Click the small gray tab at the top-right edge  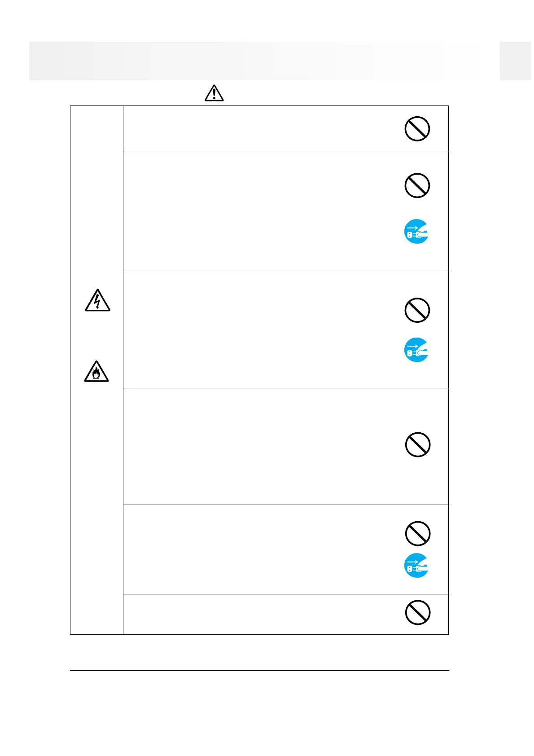[x=516, y=61]
